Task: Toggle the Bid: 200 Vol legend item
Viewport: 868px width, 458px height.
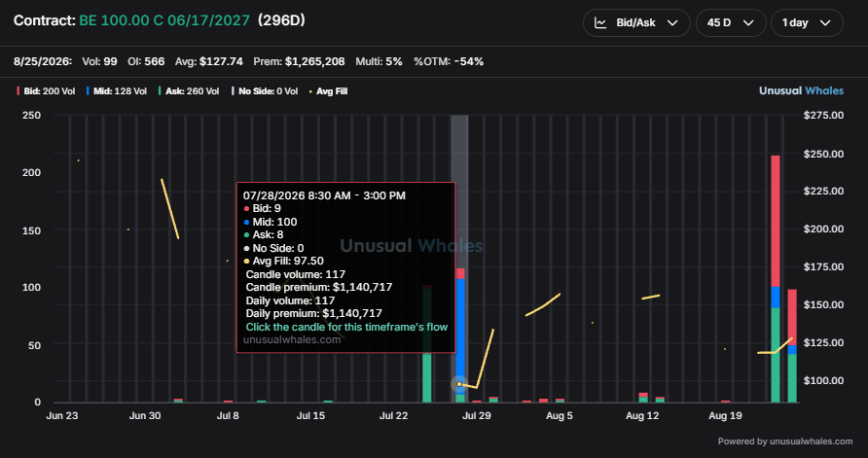Action: pyautogui.click(x=46, y=91)
